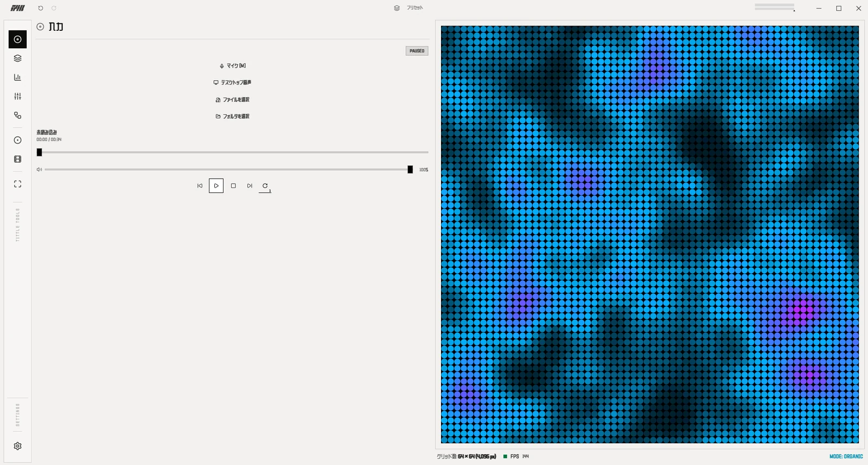The image size is (868, 465).
Task: Select マイク [M] microphone input
Action: 232,66
